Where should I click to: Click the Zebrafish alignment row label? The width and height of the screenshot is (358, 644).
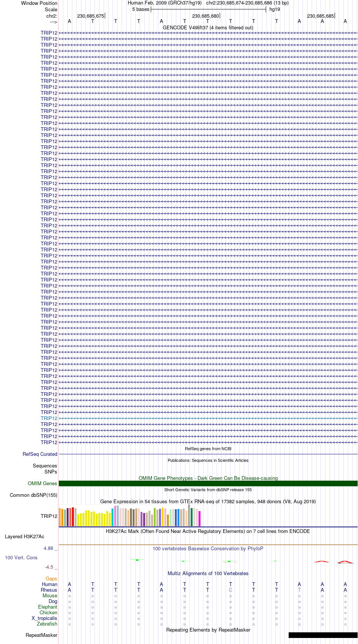47,624
